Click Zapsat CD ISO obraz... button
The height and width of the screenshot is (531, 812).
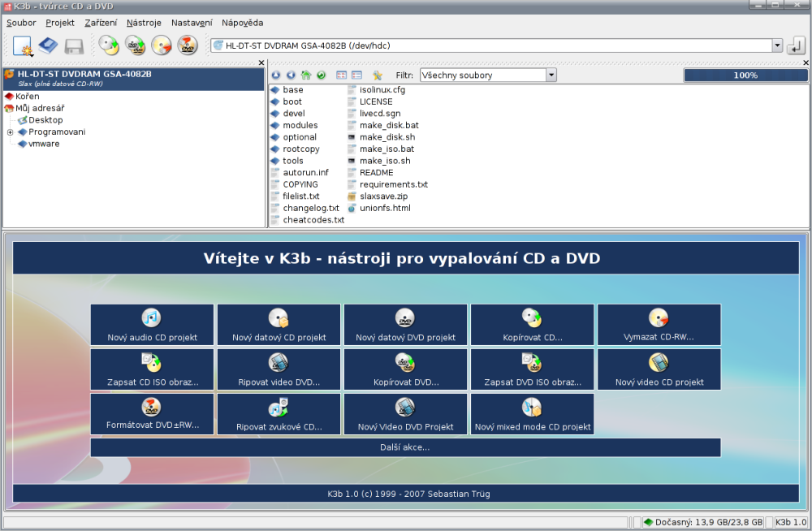pyautogui.click(x=153, y=369)
